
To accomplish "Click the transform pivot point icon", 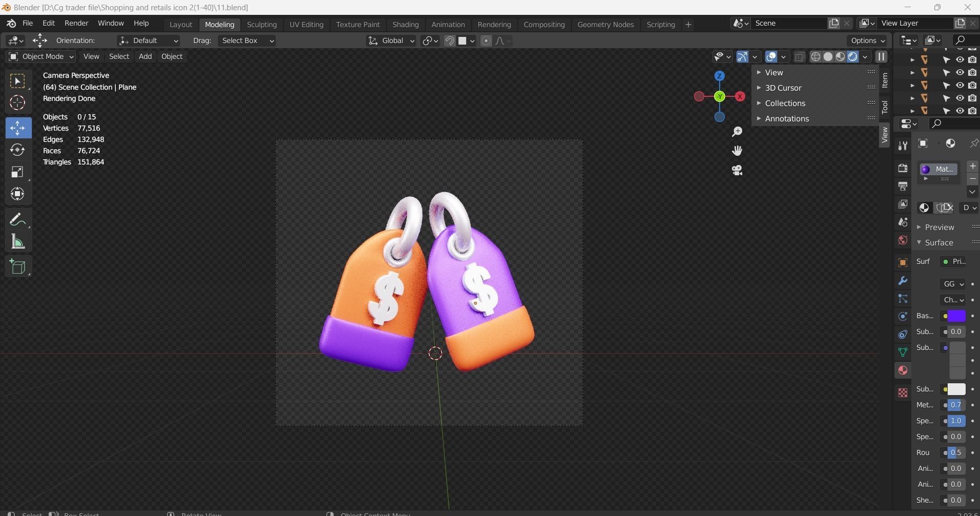I will point(430,40).
